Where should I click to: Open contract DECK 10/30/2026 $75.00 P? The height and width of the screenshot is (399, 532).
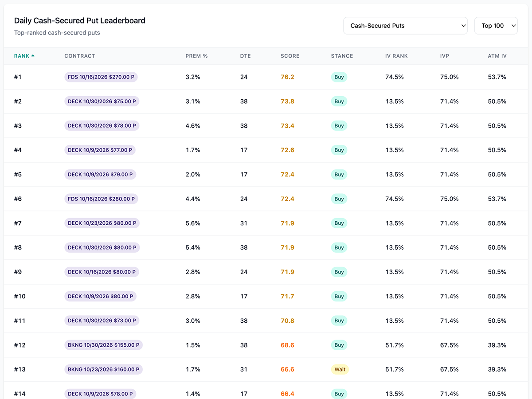point(102,102)
